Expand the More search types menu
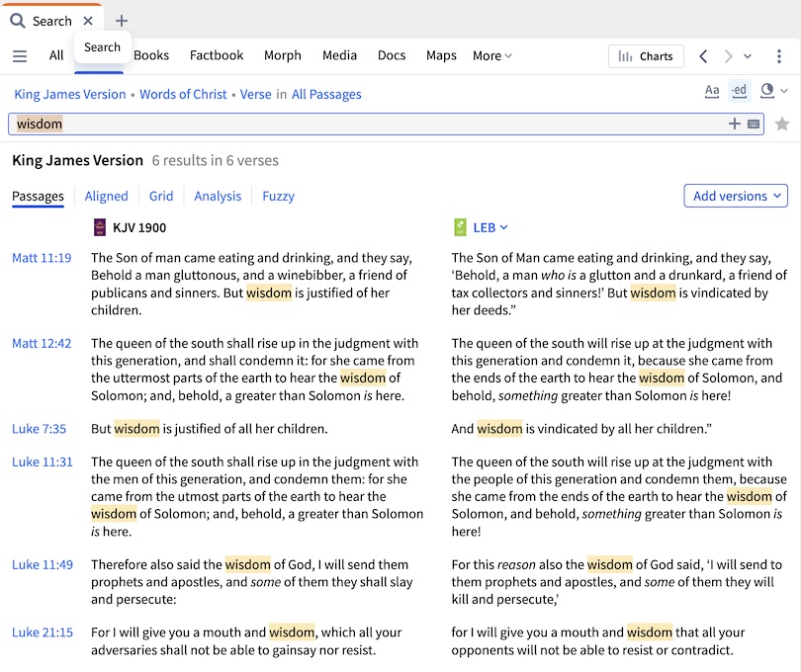This screenshot has width=801, height=672. coord(491,55)
